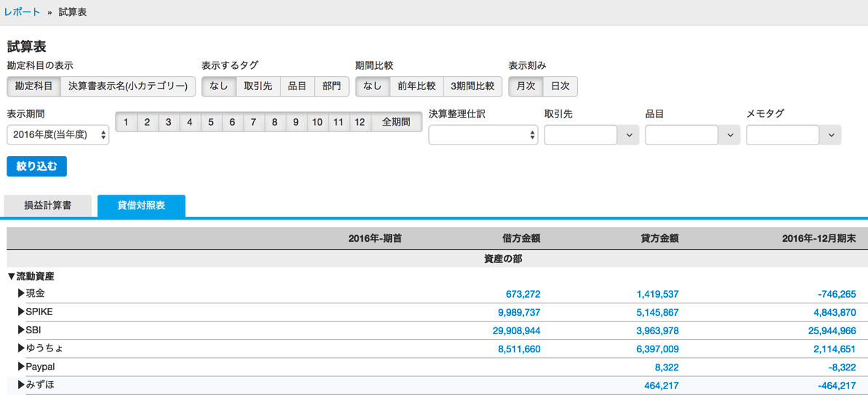This screenshot has height=395, width=868.
Task: Expand the 現金 account row
Action: [22, 293]
